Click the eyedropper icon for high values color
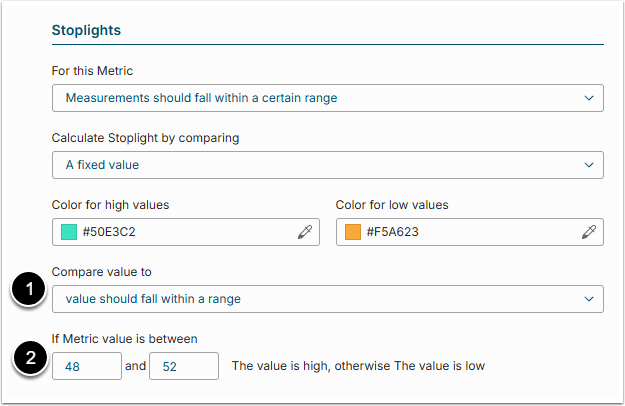This screenshot has height=406, width=625. click(x=305, y=232)
